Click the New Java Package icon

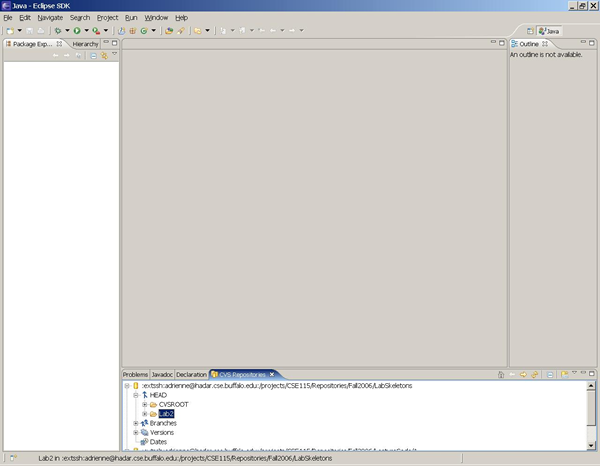[x=132, y=31]
